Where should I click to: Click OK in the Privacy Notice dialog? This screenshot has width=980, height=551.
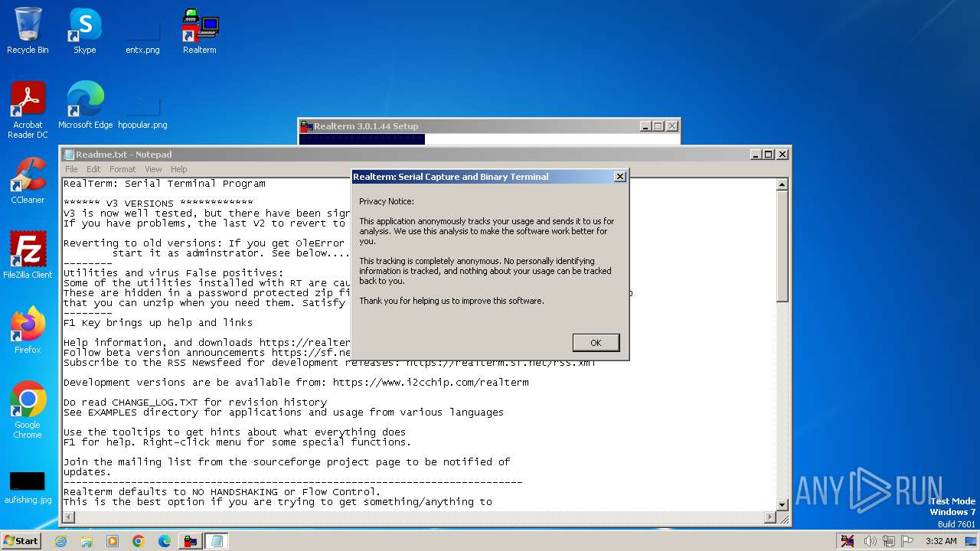coord(596,343)
